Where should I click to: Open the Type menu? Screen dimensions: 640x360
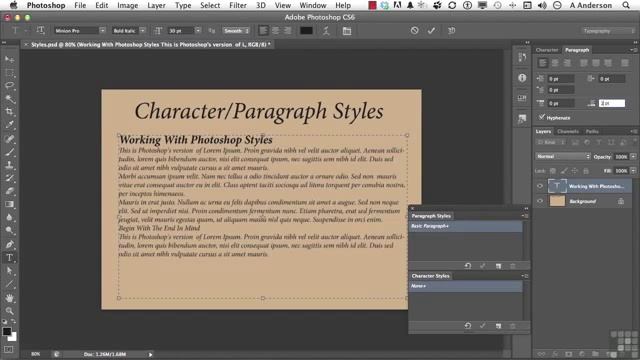tap(183, 5)
